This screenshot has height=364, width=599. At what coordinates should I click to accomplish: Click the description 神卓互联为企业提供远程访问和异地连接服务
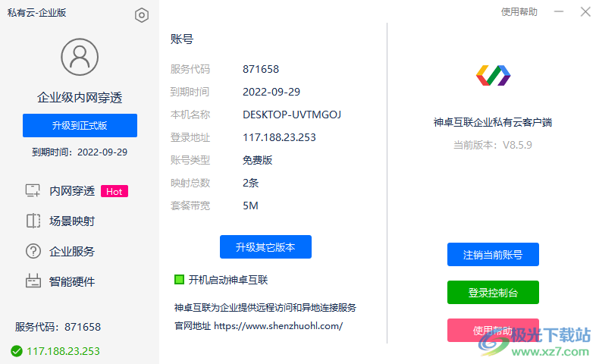[265, 307]
